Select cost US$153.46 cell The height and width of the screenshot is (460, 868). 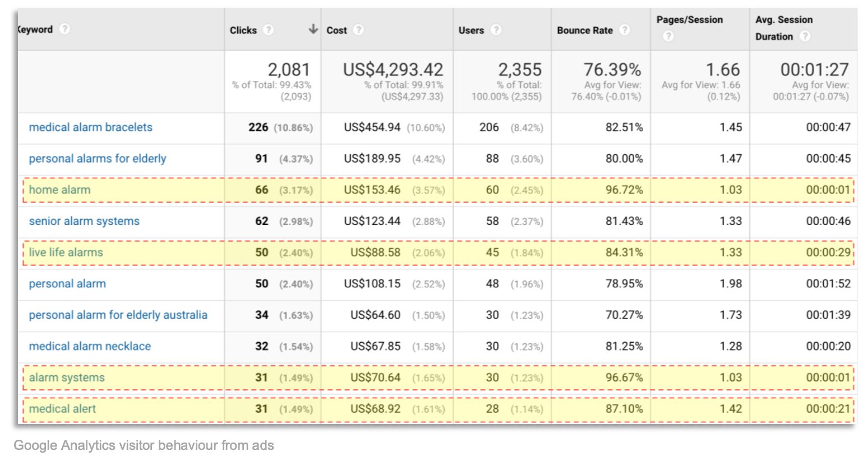coord(372,190)
